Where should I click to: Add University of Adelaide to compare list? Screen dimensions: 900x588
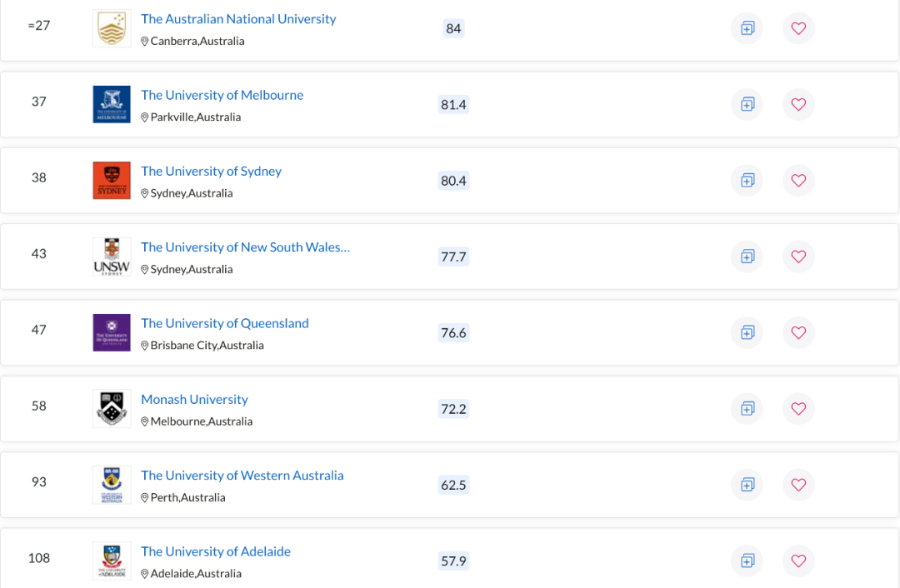(x=747, y=561)
